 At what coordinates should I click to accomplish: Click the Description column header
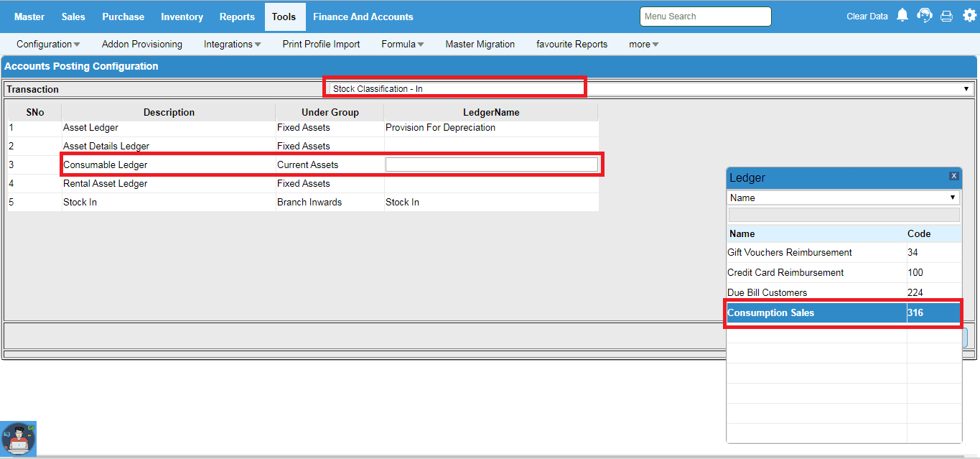pos(169,112)
